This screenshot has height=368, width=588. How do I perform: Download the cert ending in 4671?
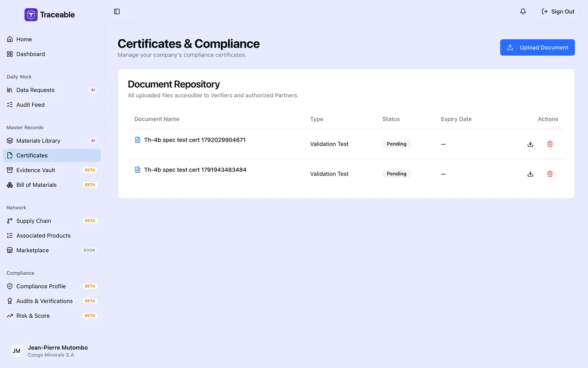[530, 144]
